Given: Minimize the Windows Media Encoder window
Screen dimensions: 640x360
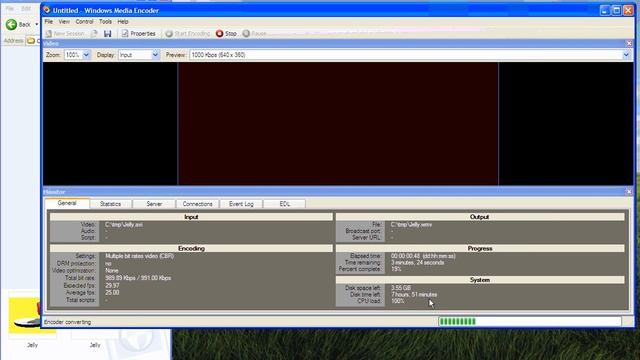Looking at the screenshot, I should (x=605, y=10).
